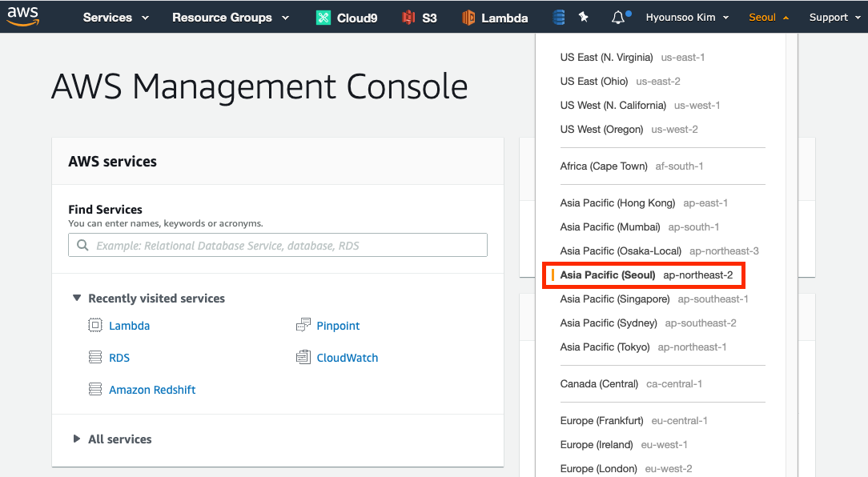Click the pin shortcuts icon
The width and height of the screenshot is (868, 477).
click(x=584, y=17)
